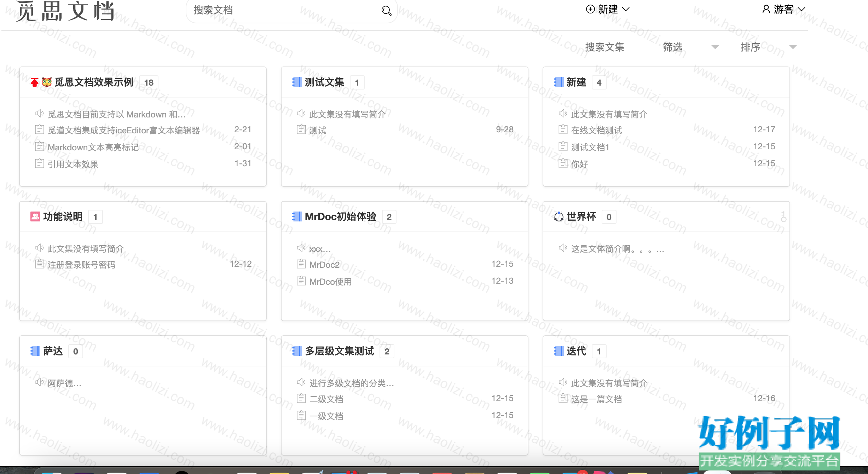The height and width of the screenshot is (474, 868).
Task: Click the date 12-17 of 在线文档测试
Action: 764,129
